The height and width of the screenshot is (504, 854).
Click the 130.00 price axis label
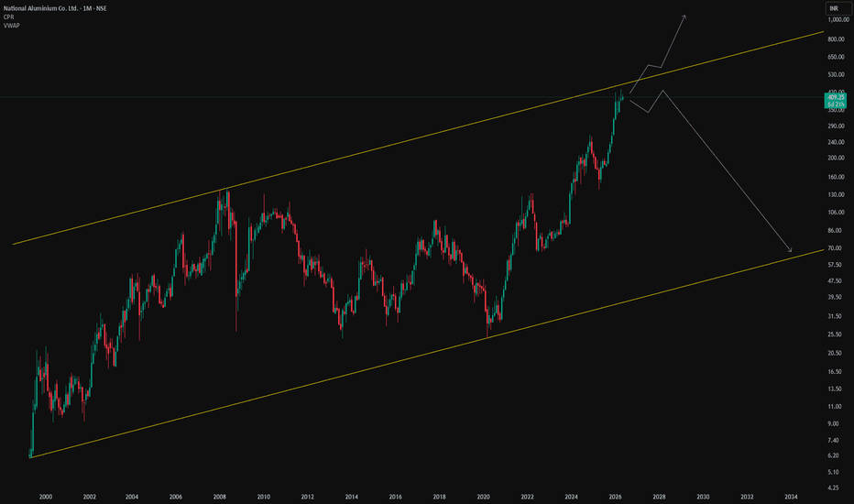click(x=836, y=194)
